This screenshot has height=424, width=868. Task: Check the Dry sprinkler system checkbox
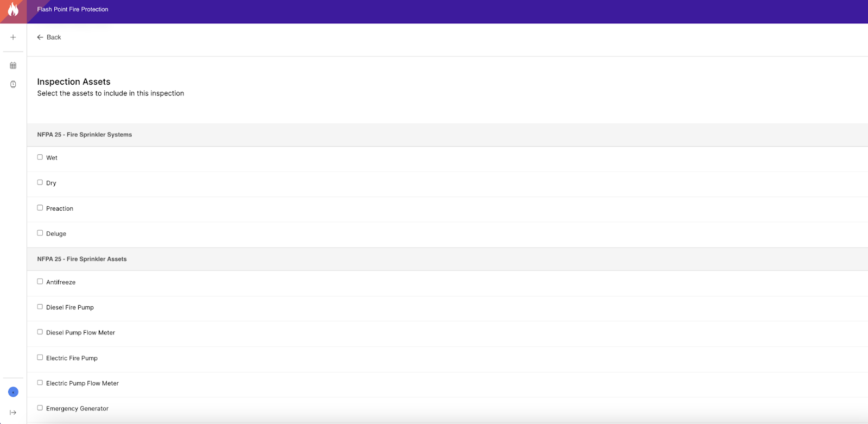(x=40, y=182)
